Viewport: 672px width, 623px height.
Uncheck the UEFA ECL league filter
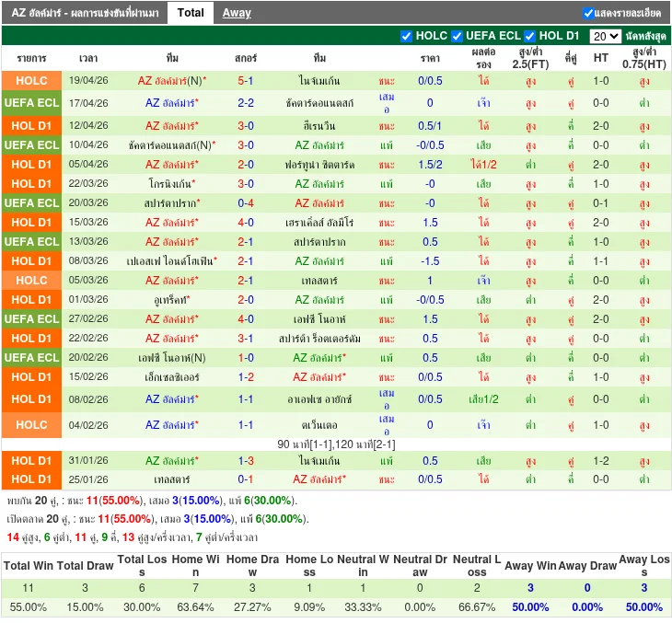[x=457, y=36]
